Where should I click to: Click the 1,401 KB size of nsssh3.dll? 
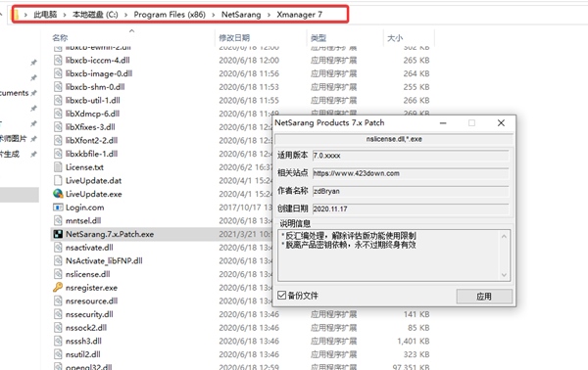pyautogui.click(x=414, y=342)
